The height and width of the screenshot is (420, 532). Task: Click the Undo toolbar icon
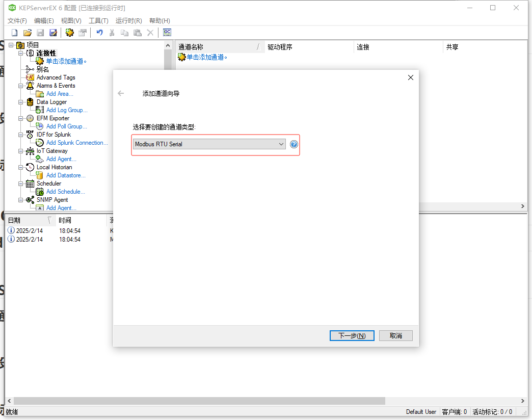click(99, 33)
